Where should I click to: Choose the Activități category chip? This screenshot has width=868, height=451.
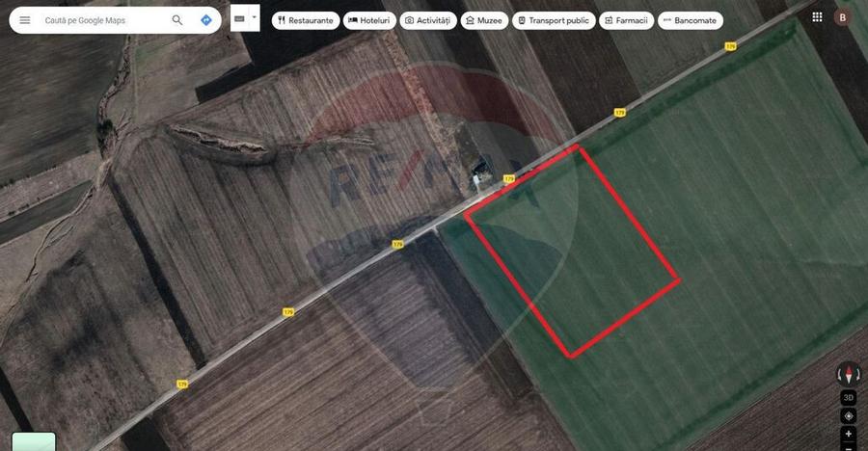(428, 20)
